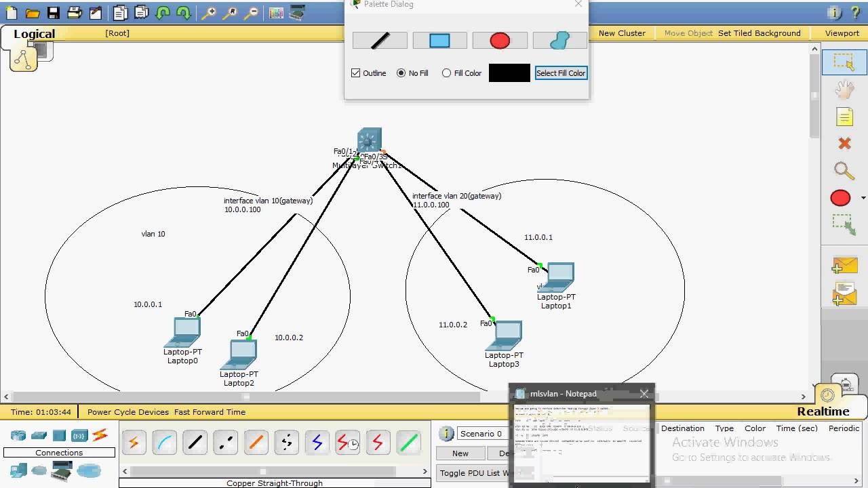Select the End Devices category icon
The image size is (868, 488).
18,470
